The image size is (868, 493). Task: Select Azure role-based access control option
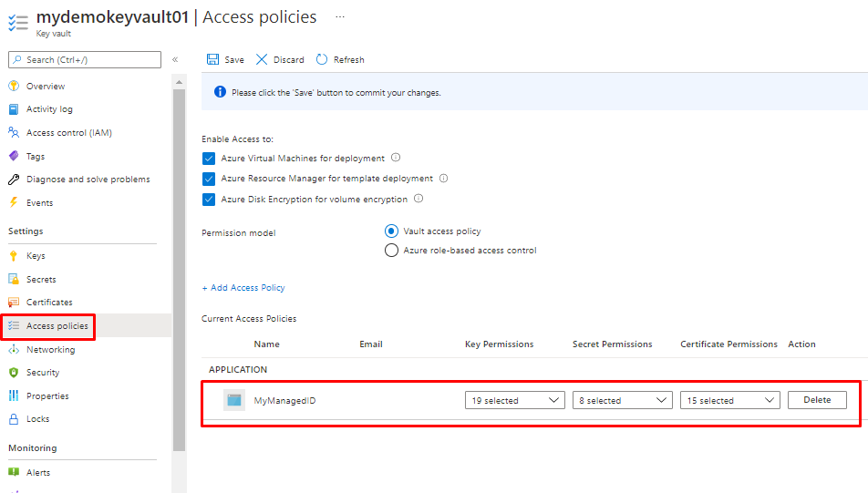392,251
